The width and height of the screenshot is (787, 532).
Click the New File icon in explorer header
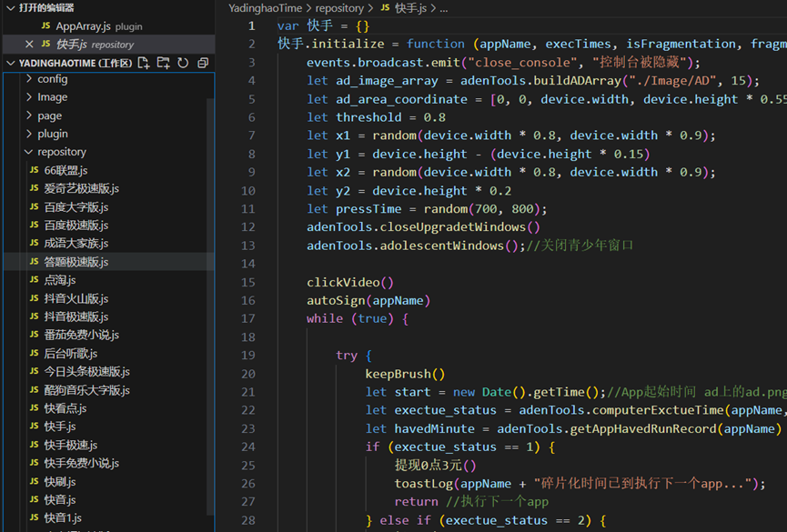(x=144, y=63)
